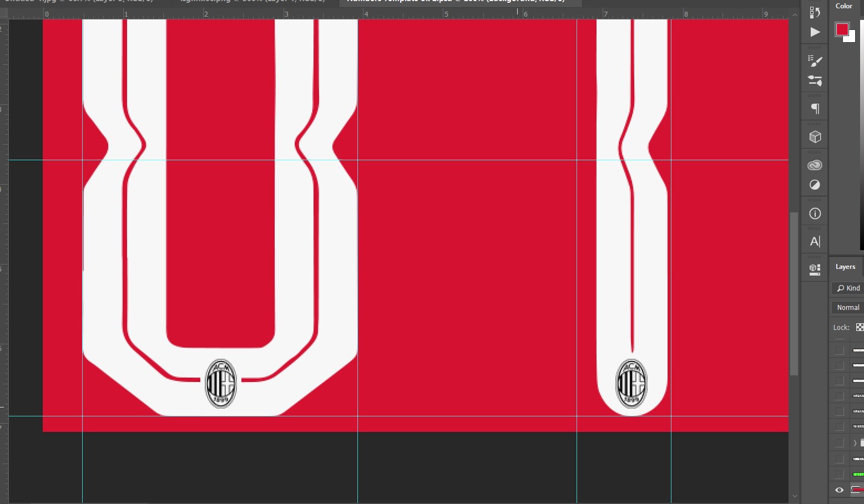This screenshot has width=864, height=504.
Task: Open the sliders-and-brush-tip panel icon
Action: [815, 81]
